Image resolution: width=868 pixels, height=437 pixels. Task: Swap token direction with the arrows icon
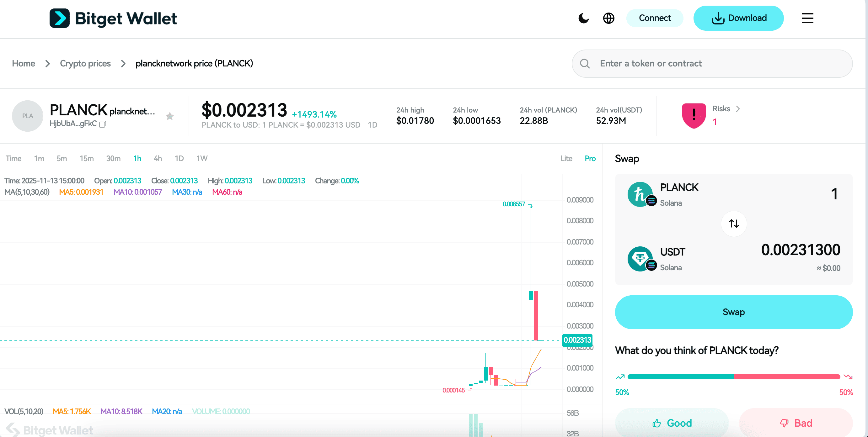[x=734, y=224]
